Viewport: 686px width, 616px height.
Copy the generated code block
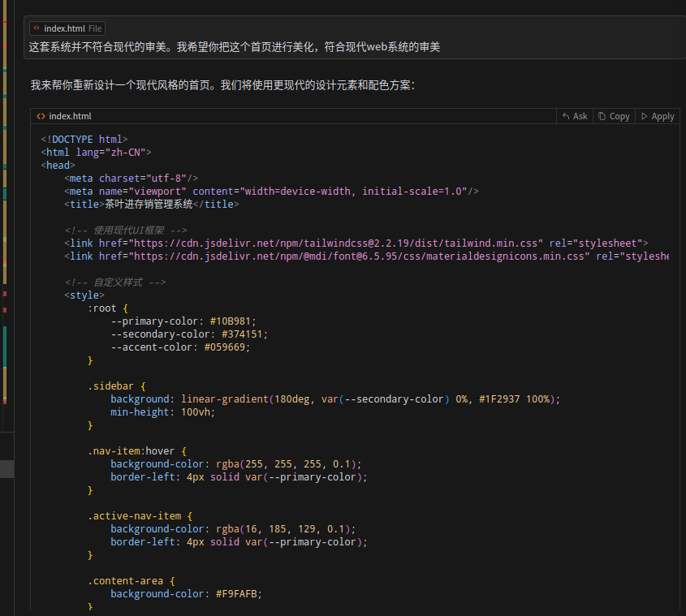tap(614, 116)
